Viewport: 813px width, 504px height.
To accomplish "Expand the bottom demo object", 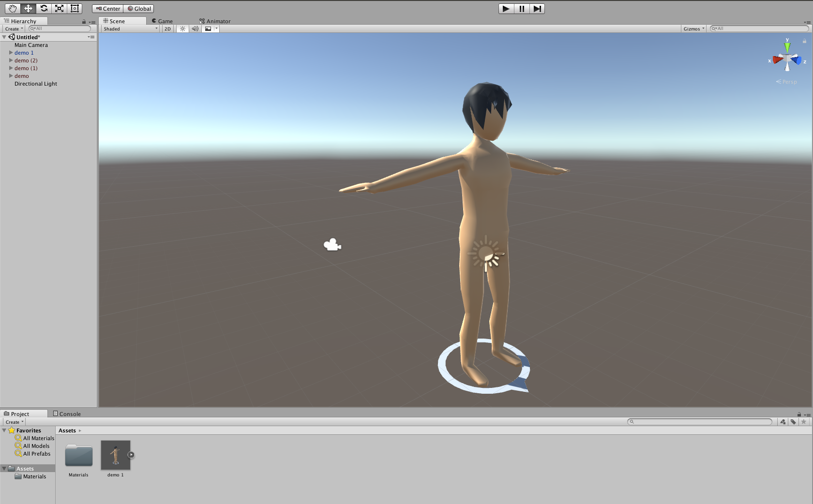I will pos(11,75).
